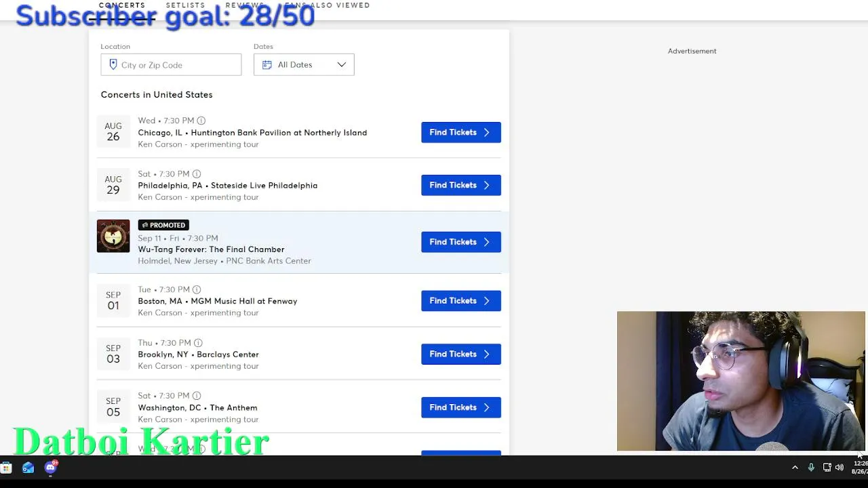Find tickets for the Philadelphia, PA show
The image size is (868, 488).
[x=461, y=185]
